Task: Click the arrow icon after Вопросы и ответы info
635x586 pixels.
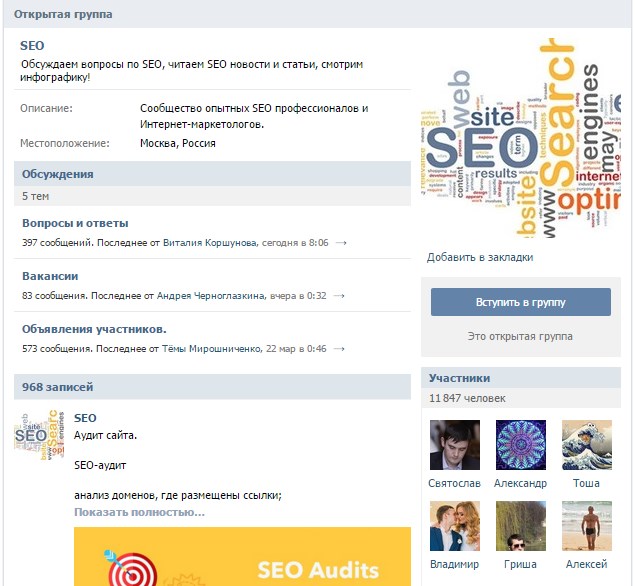Action: 341,243
